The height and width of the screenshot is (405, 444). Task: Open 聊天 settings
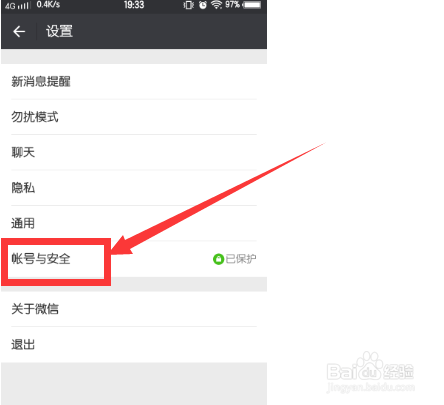[134, 152]
